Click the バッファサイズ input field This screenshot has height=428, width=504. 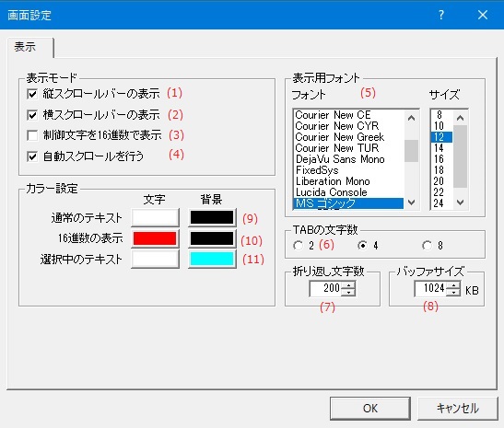pyautogui.click(x=430, y=288)
